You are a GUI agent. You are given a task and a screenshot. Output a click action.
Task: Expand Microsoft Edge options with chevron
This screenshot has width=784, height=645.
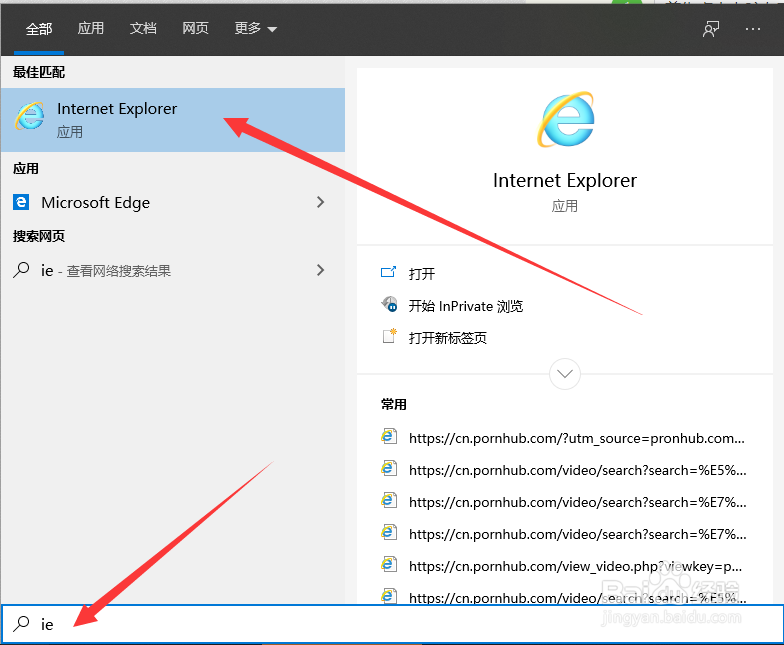(x=320, y=202)
